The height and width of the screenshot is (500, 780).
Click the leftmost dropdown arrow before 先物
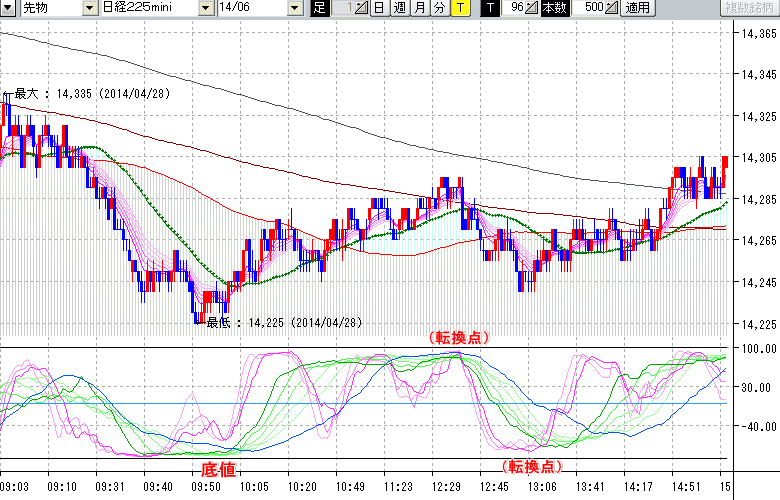point(9,8)
